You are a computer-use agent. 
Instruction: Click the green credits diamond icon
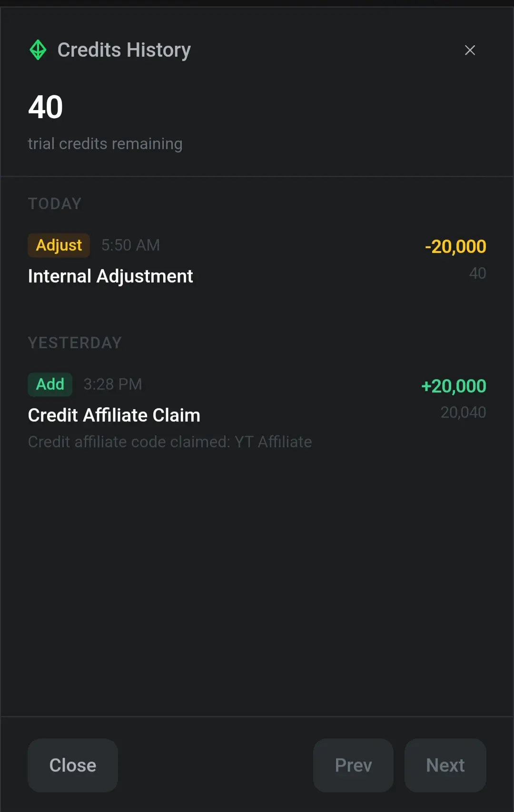(x=38, y=50)
